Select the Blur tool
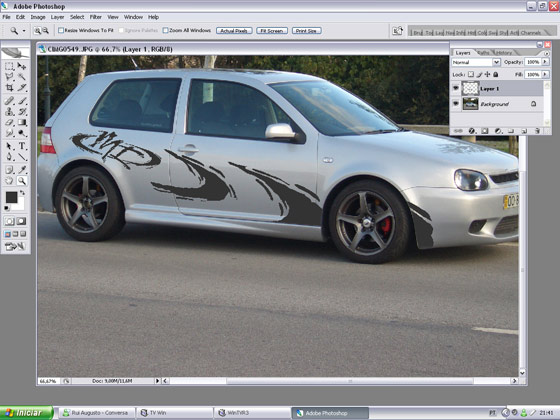The width and height of the screenshot is (560, 420). 9,133
